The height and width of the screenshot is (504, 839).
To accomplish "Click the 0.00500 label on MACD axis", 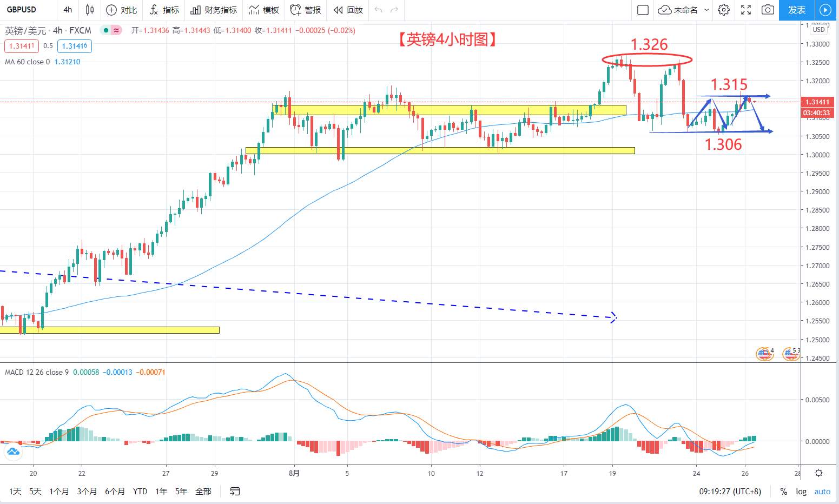I will tap(817, 400).
